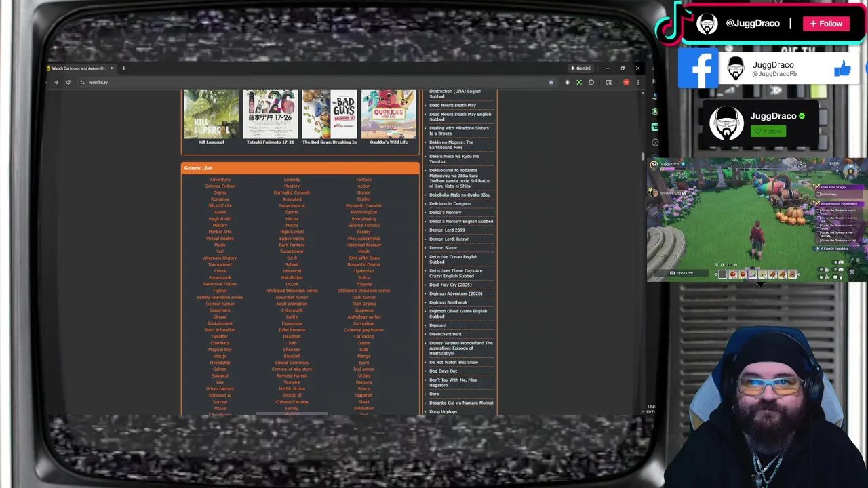
Task: Open a new browser tab
Action: (x=123, y=68)
